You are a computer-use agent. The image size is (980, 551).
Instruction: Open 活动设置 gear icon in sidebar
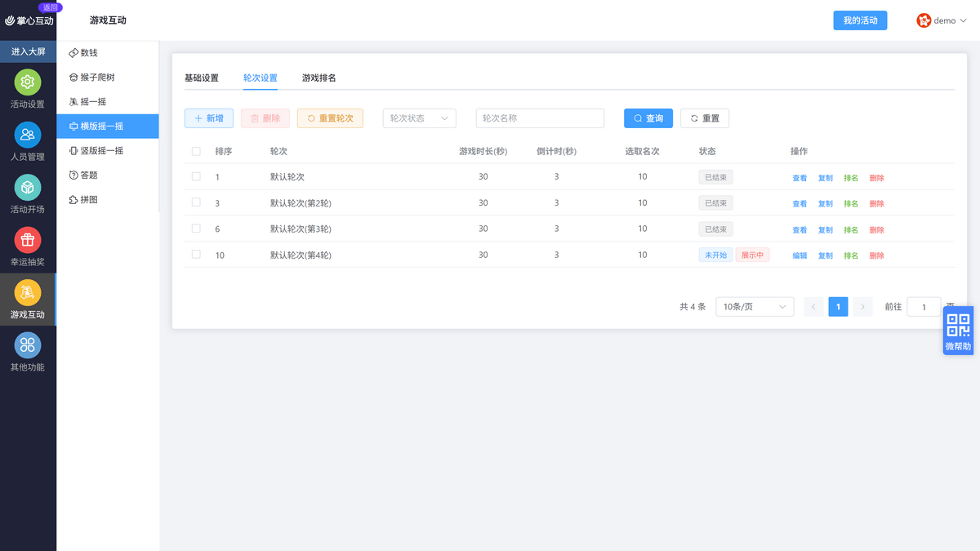(x=28, y=82)
